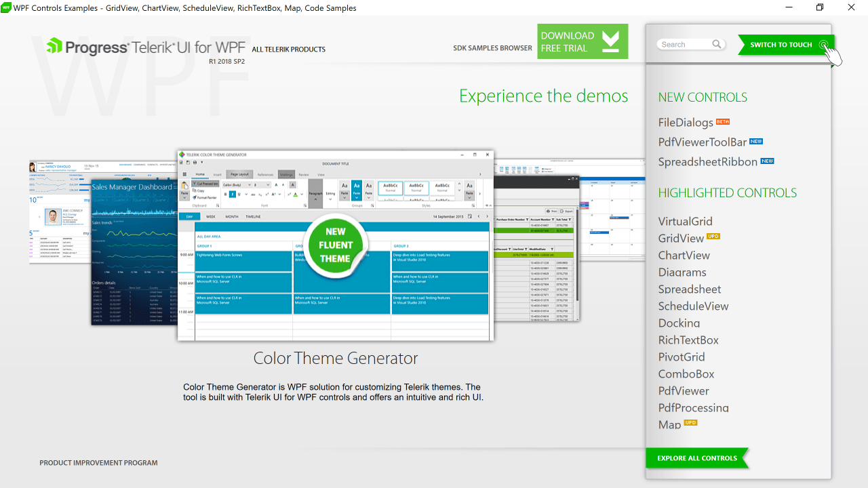Open the FileDialogs demo

(x=686, y=123)
